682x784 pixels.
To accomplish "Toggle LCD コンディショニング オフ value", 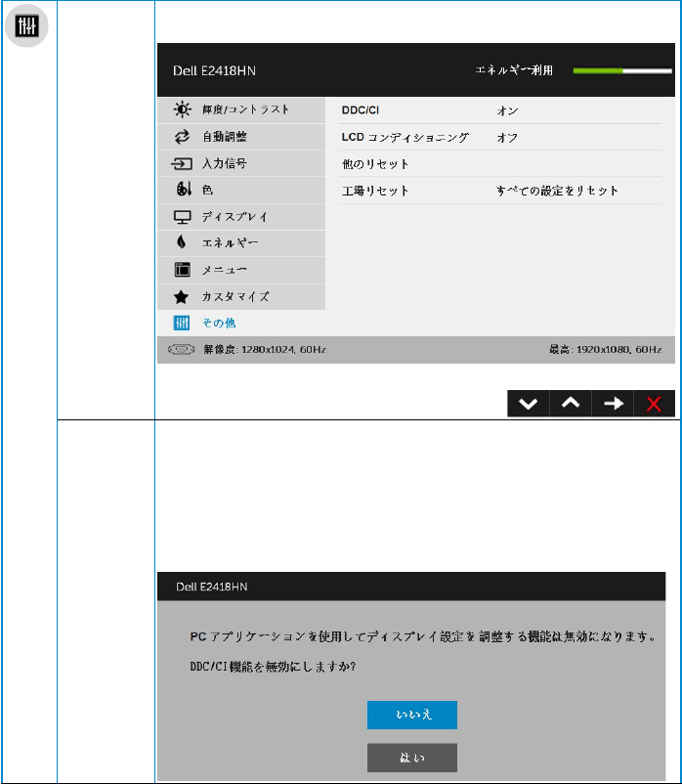I will pyautogui.click(x=507, y=138).
